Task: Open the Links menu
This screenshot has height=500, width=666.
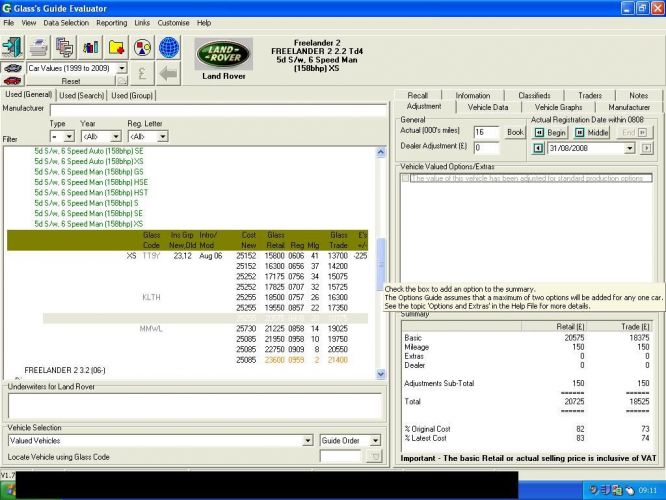Action: click(x=142, y=23)
